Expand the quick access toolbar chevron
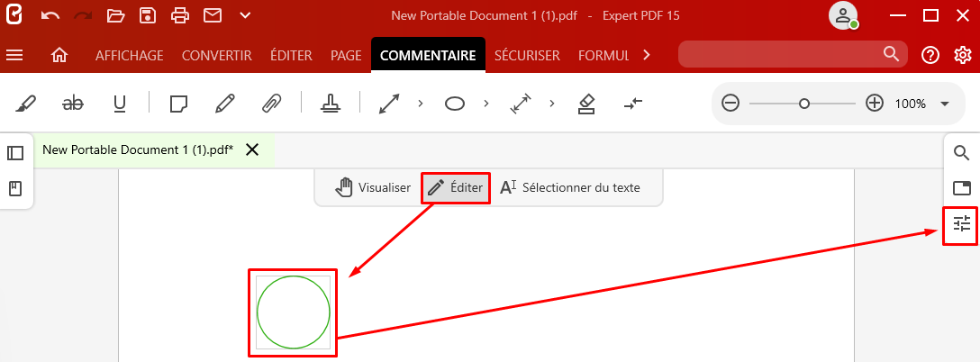Image resolution: width=980 pixels, height=362 pixels. 245,15
